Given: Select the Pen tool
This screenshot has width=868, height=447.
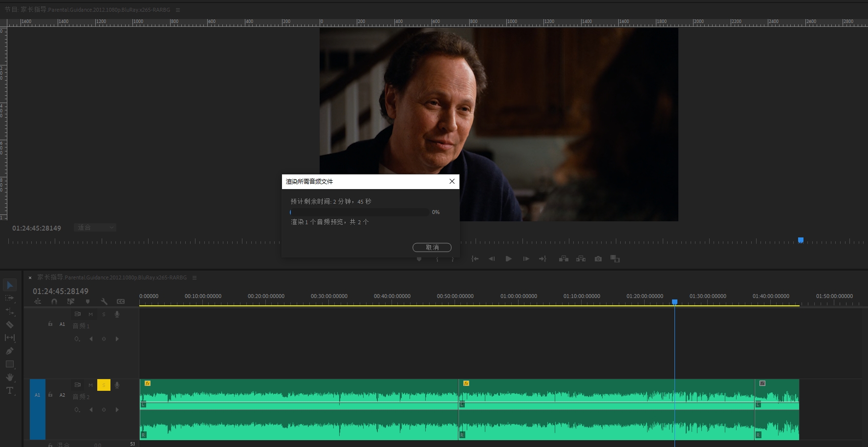Looking at the screenshot, I should coord(10,351).
